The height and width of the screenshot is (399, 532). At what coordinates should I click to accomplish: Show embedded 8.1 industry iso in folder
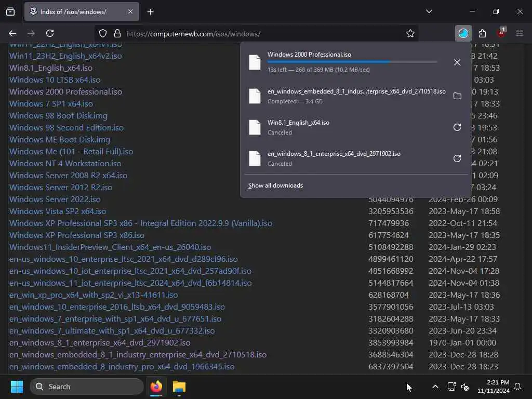457,96
